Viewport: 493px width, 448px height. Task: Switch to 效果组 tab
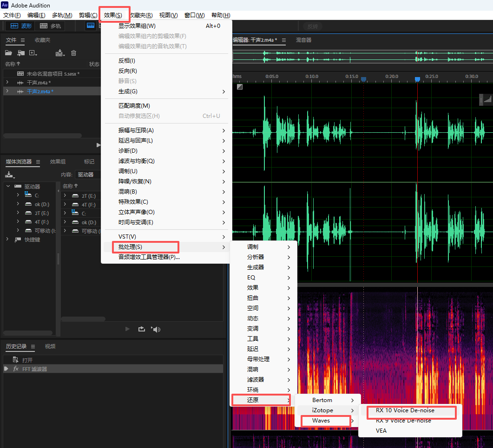58,162
